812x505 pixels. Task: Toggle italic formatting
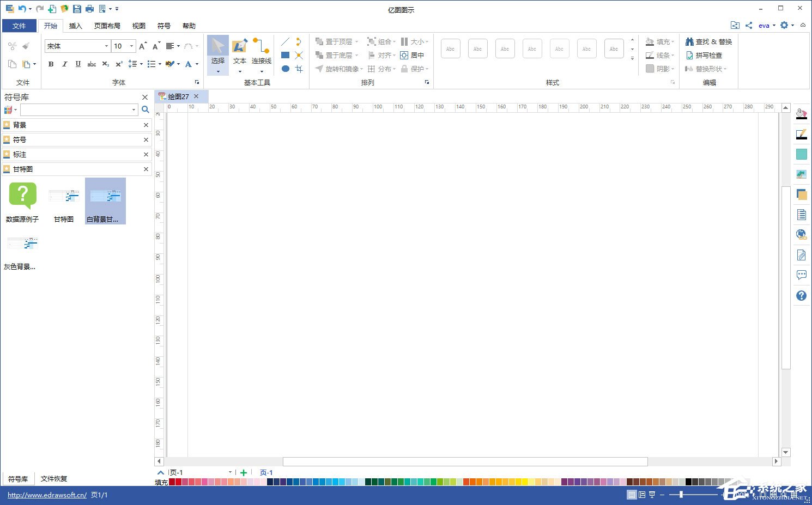tap(64, 64)
